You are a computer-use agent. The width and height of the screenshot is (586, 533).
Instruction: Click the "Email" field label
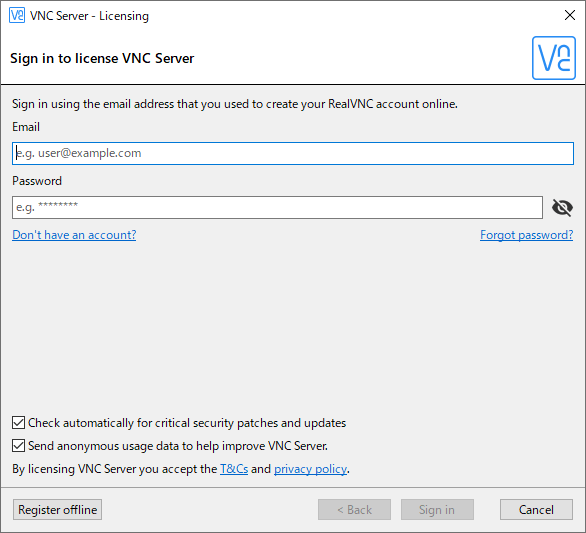(x=26, y=127)
